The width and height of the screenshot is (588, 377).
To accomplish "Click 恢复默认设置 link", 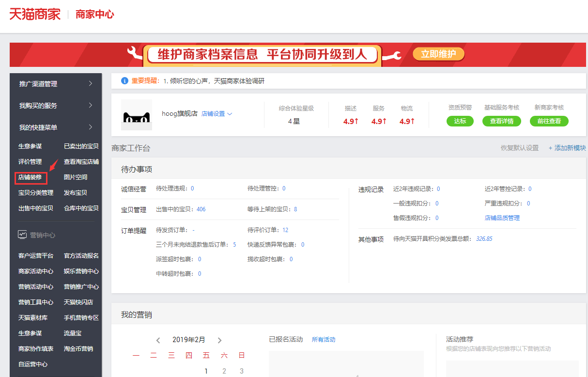I will click(x=520, y=148).
